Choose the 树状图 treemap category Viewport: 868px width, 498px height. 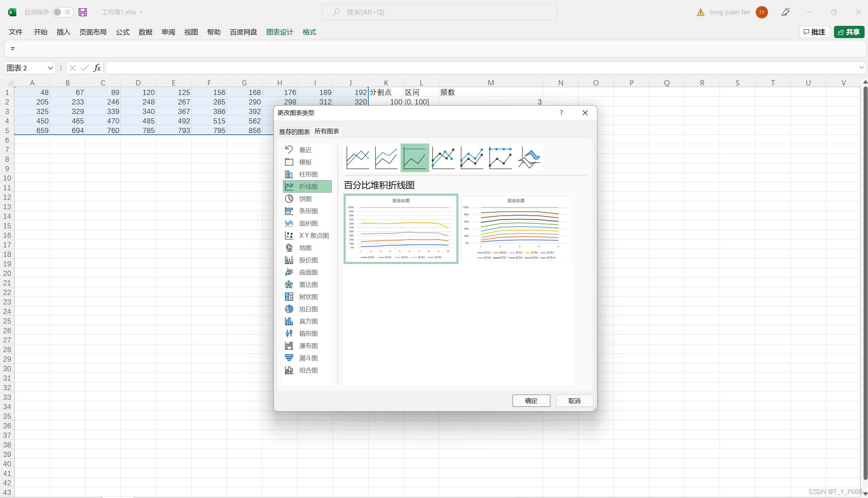pyautogui.click(x=307, y=297)
